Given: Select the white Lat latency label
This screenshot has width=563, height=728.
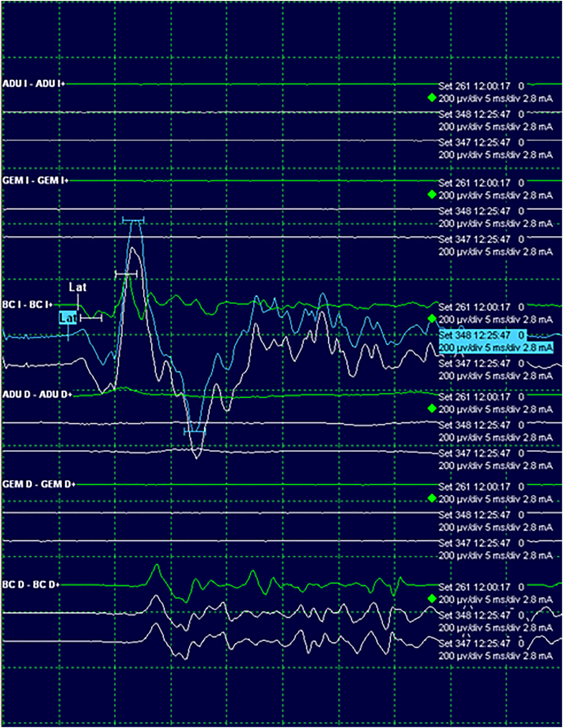Looking at the screenshot, I should pyautogui.click(x=78, y=287).
